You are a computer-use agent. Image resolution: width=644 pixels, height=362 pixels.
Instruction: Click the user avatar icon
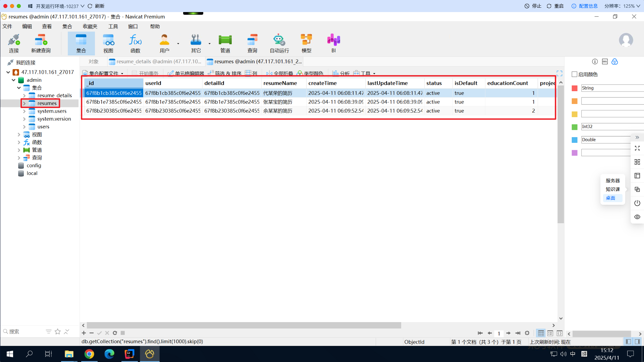click(x=626, y=40)
